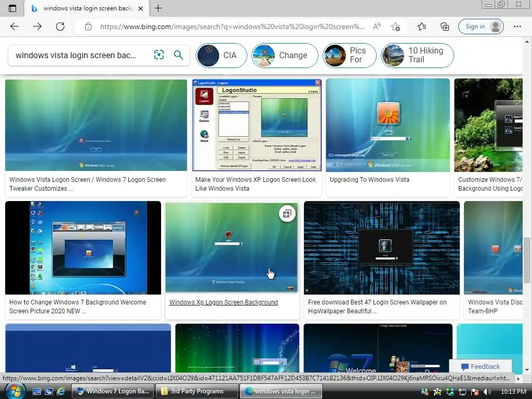Open the Free download Best 47 Login thumbnail
This screenshot has height=399, width=532.
382,248
